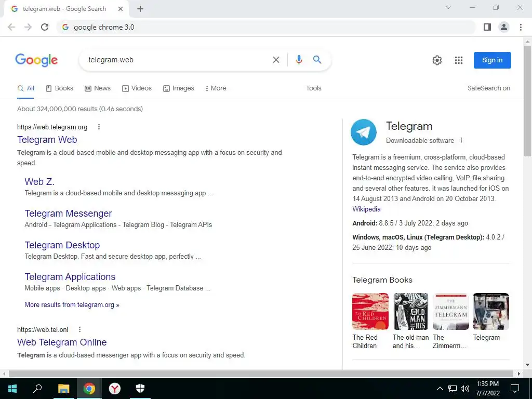Viewport: 532px width, 399px height.
Task: Open The Zimmermann Telegram book cover
Action: 450,312
